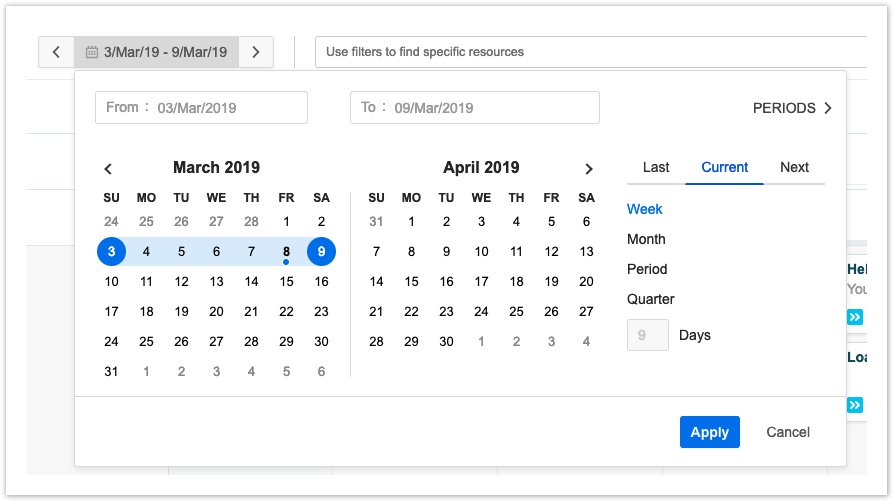The width and height of the screenshot is (893, 501).
Task: Click the To date input field
Action: point(475,108)
